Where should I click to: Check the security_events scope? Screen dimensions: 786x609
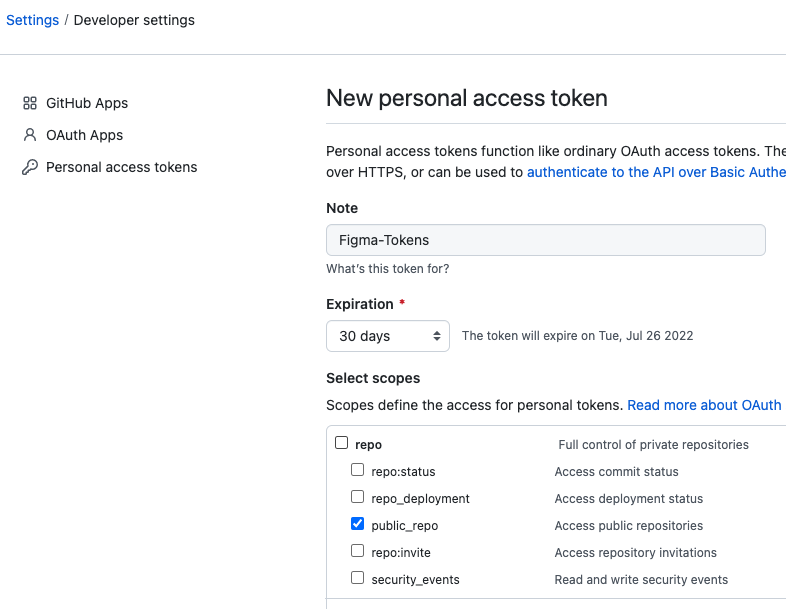[x=357, y=578]
